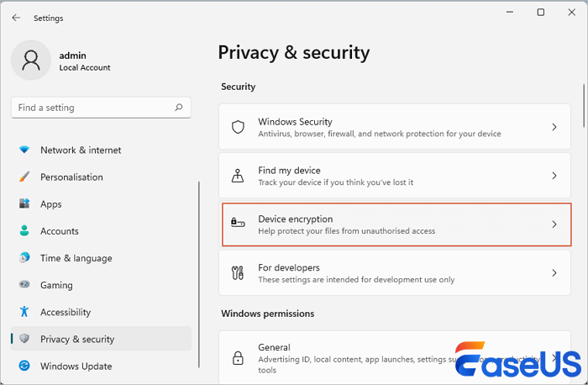Click the Device encryption lock icon
This screenshot has height=385, width=588.
click(x=239, y=224)
